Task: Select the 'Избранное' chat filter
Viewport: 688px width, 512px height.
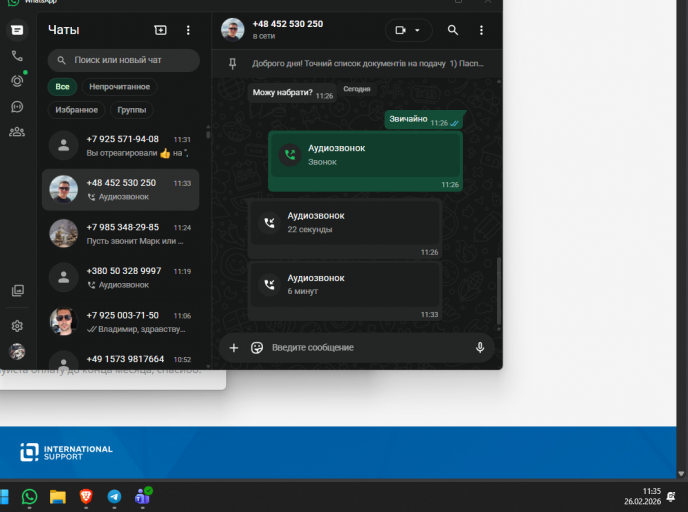Action: pyautogui.click(x=76, y=110)
